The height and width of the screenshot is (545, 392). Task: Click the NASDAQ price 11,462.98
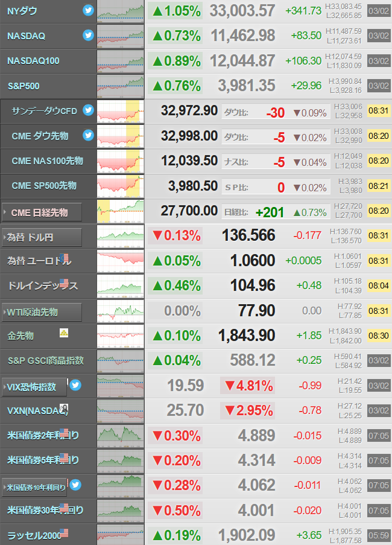point(243,36)
